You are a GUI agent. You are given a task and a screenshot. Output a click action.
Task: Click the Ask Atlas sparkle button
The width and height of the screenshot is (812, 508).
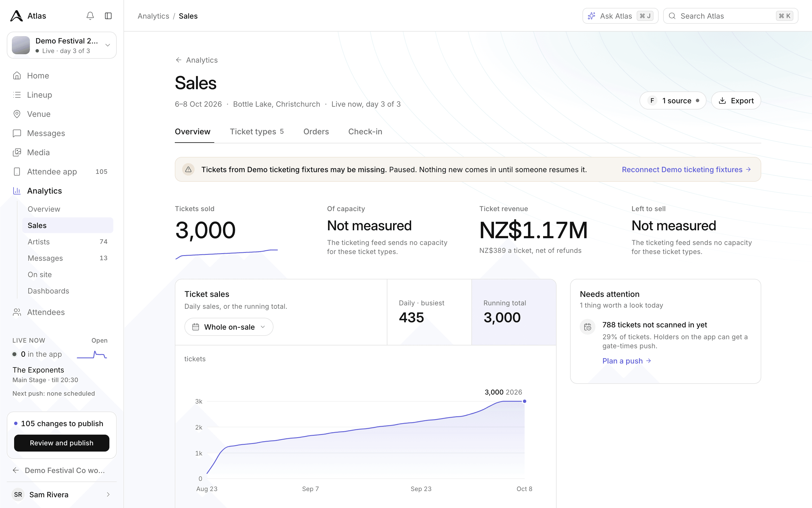tap(620, 16)
